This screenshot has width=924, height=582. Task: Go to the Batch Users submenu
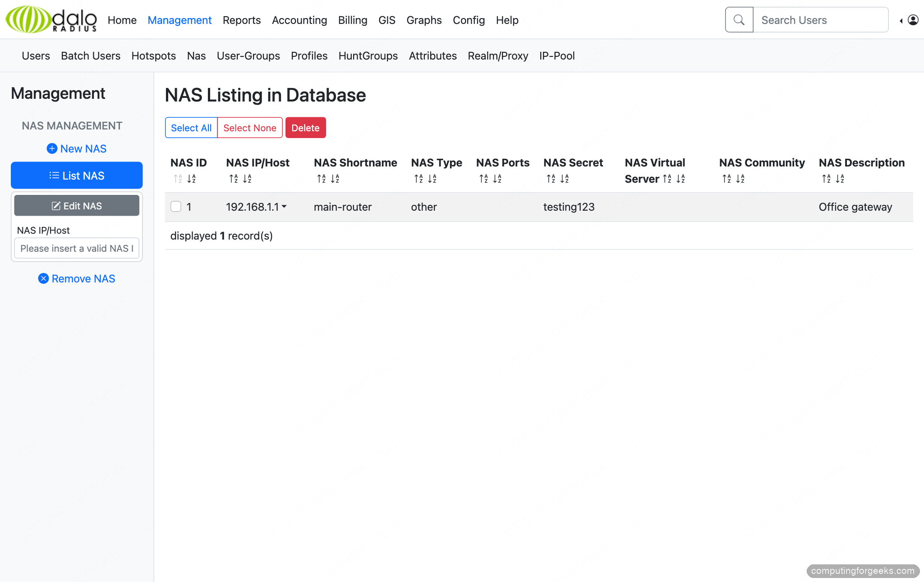pyautogui.click(x=91, y=56)
